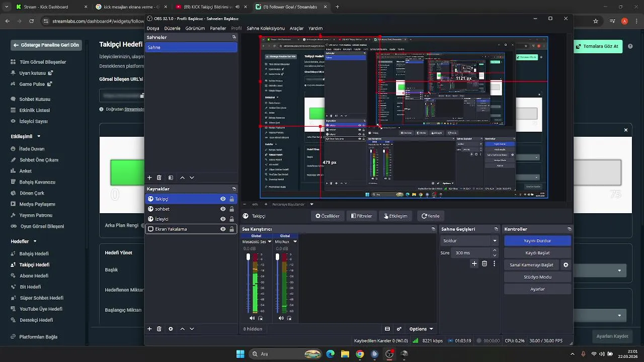This screenshot has width=644, height=362.
Task: Stop streaming with the Yayını Durdur button
Action: (537, 241)
